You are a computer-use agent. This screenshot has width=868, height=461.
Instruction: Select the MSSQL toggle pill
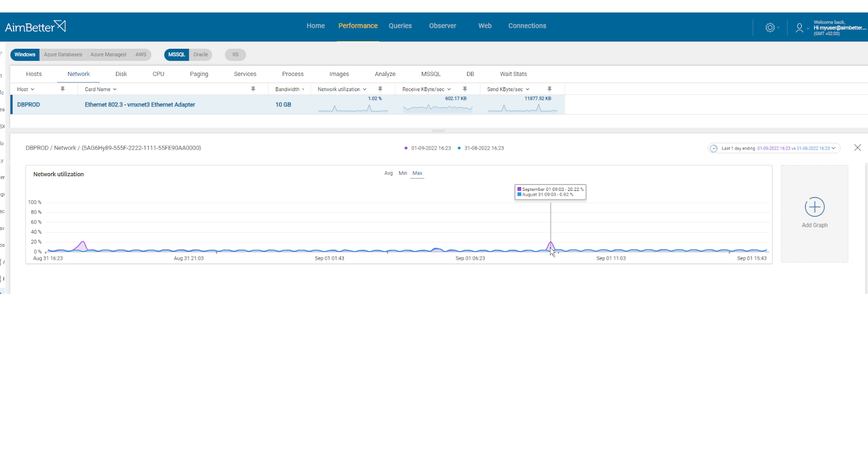176,55
